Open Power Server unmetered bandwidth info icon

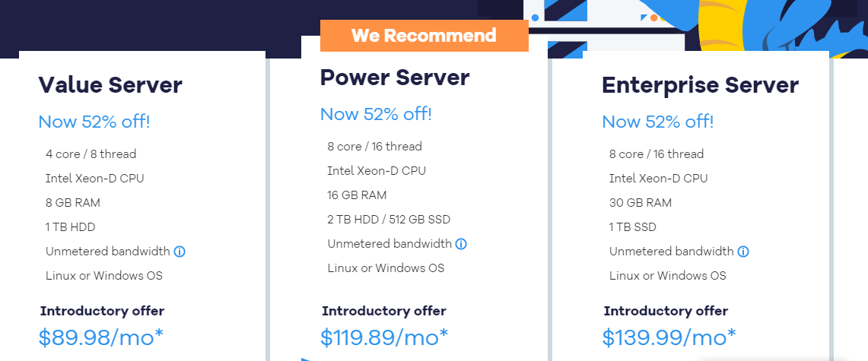click(x=461, y=244)
